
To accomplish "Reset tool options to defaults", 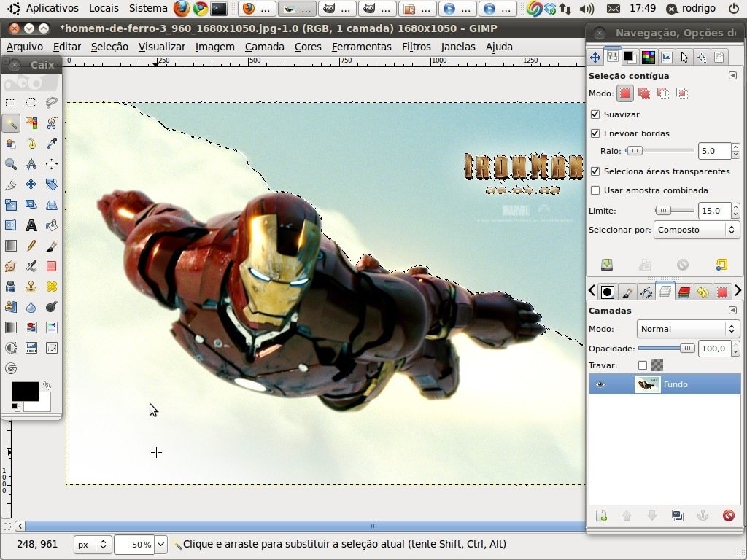I will coord(721,265).
